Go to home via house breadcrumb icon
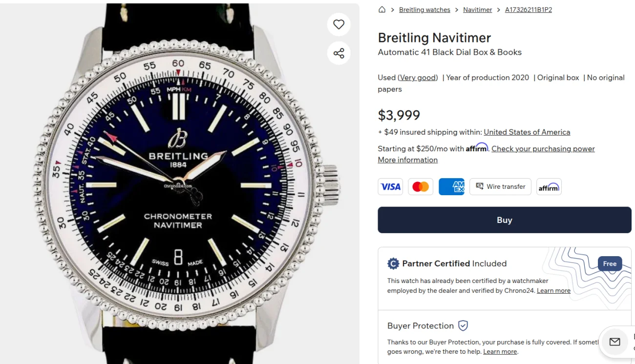This screenshot has width=635, height=364. tap(382, 10)
